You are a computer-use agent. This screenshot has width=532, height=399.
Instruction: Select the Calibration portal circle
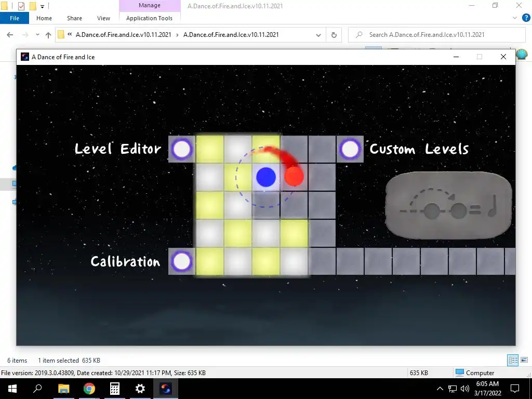coord(181,262)
